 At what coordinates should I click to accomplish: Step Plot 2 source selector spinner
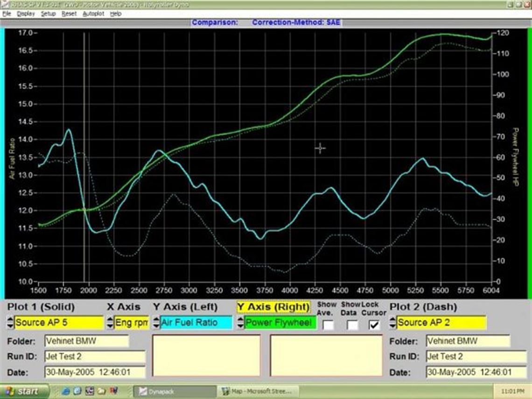point(392,322)
